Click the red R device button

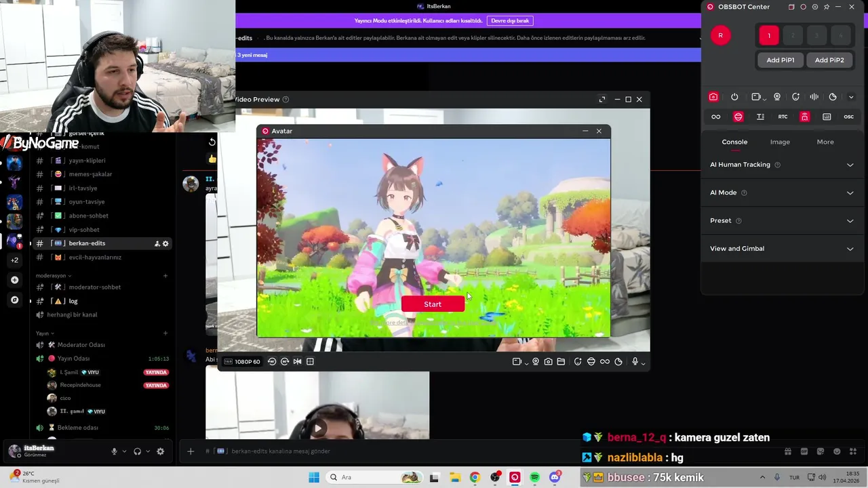[720, 35]
